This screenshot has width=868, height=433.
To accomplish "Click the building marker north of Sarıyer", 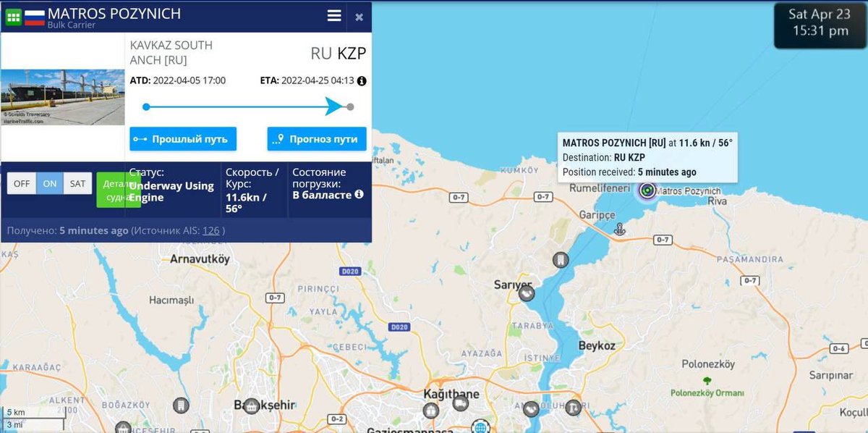I will 560,259.
